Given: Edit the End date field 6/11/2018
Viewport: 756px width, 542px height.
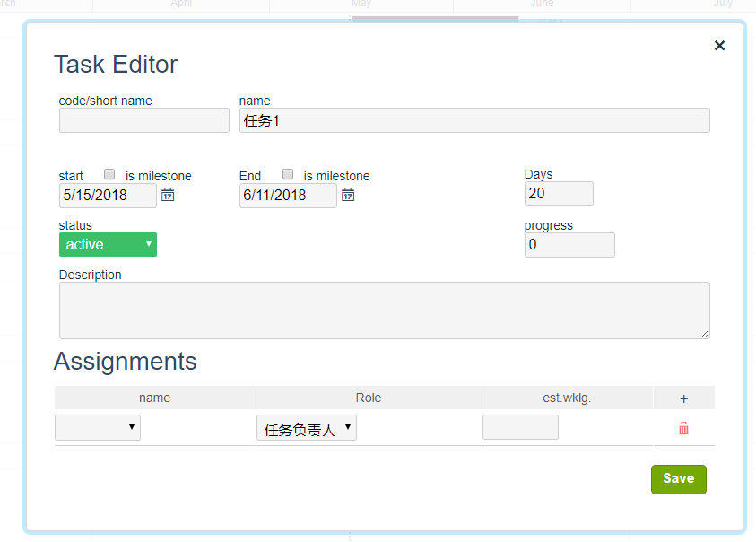Looking at the screenshot, I should click(288, 196).
